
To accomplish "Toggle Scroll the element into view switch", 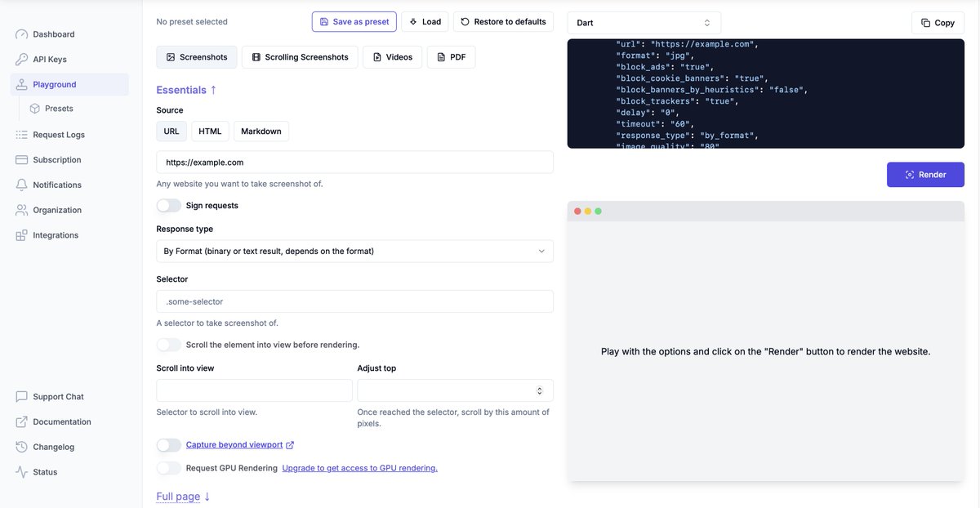I will coord(169,345).
